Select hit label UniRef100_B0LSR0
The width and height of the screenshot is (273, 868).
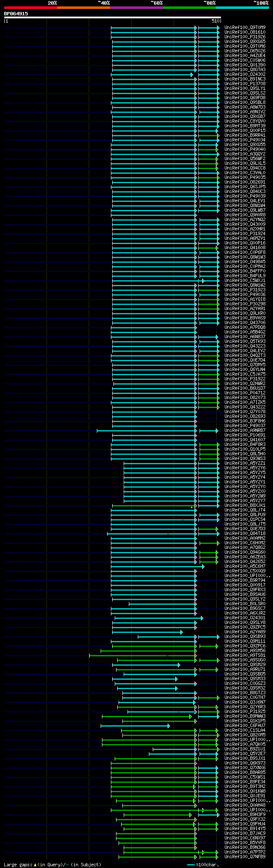pos(245,604)
